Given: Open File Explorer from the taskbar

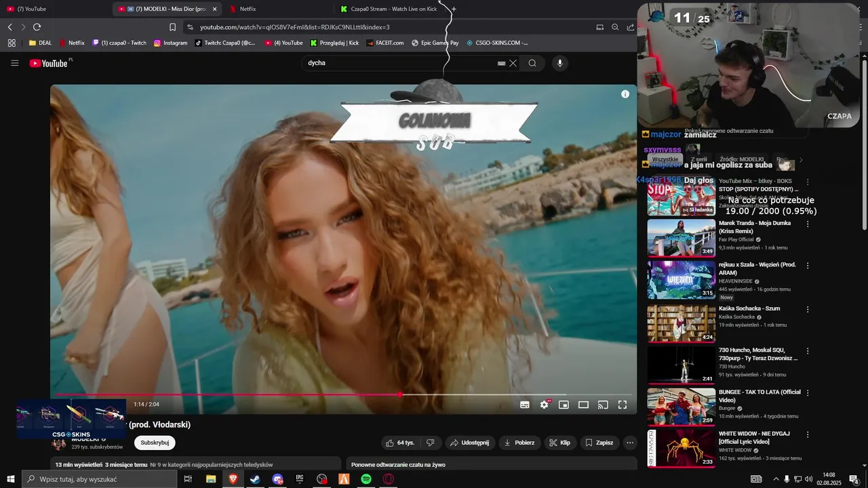Looking at the screenshot, I should (x=211, y=479).
